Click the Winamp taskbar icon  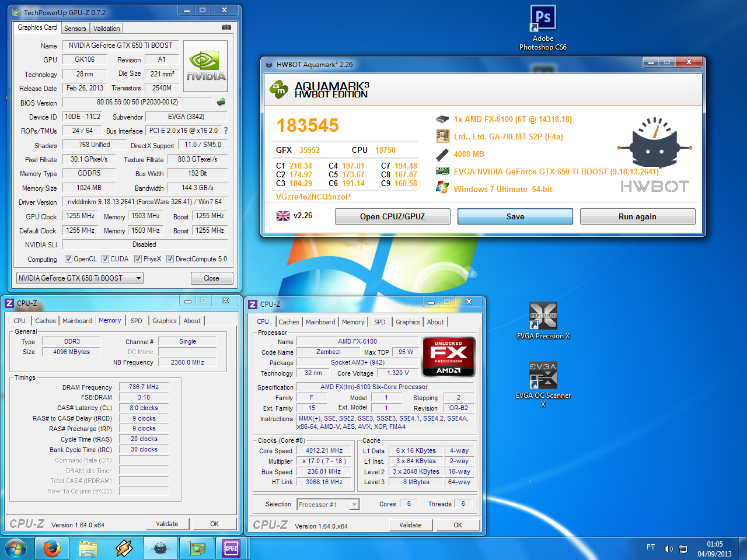pos(124,548)
